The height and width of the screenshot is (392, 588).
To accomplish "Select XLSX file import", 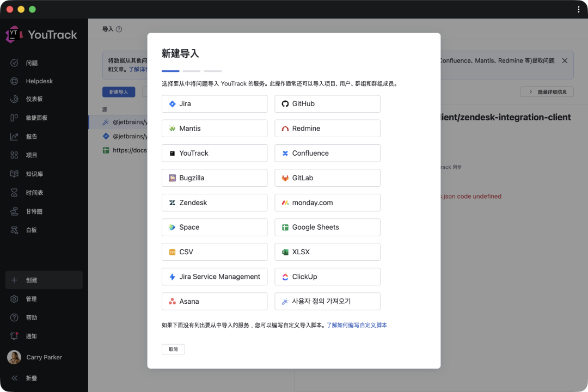I will click(x=327, y=252).
